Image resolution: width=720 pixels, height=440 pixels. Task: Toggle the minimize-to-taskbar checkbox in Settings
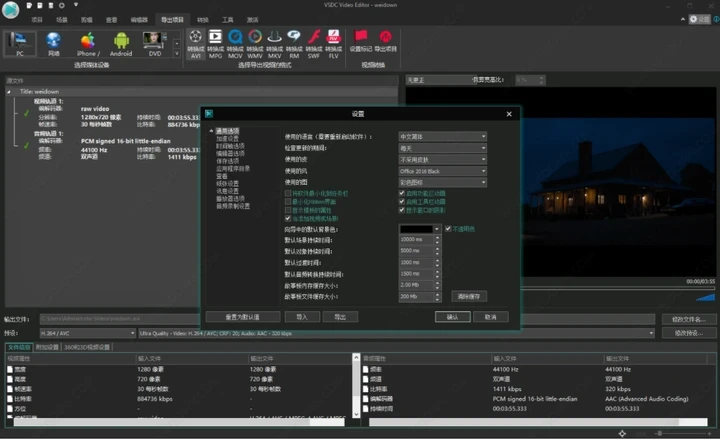coord(288,193)
